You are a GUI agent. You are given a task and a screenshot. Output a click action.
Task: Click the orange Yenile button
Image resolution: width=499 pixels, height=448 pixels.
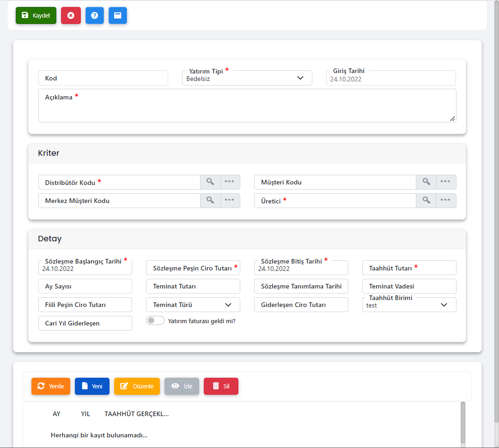click(51, 386)
